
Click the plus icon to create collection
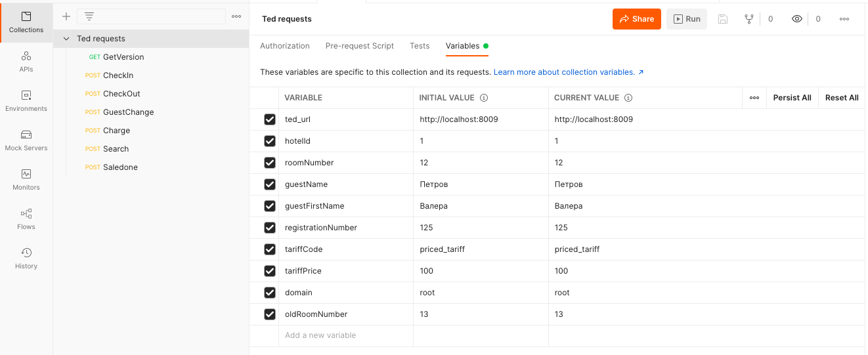point(66,16)
